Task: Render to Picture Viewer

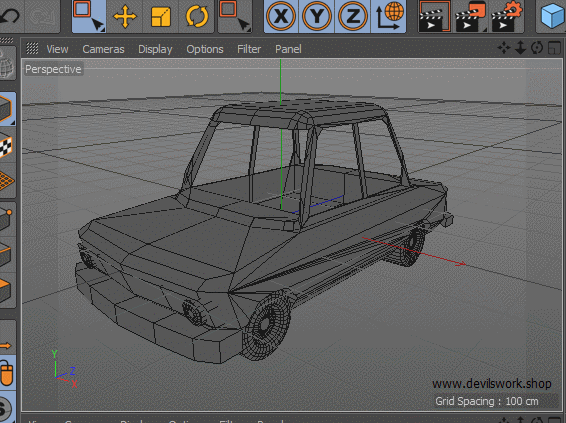Action: pos(471,16)
